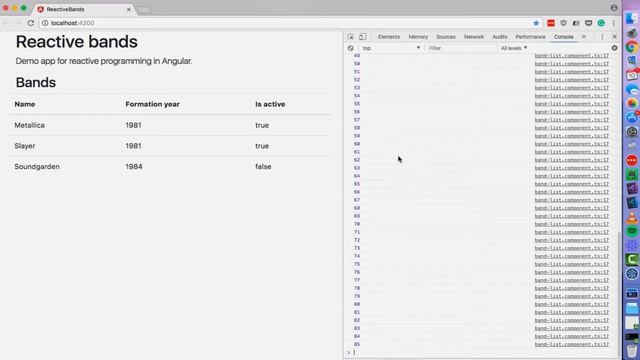Switch to the Network tab

point(474,37)
